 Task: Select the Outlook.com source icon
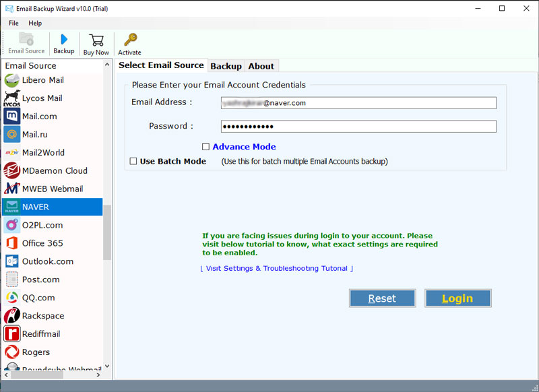[11, 261]
